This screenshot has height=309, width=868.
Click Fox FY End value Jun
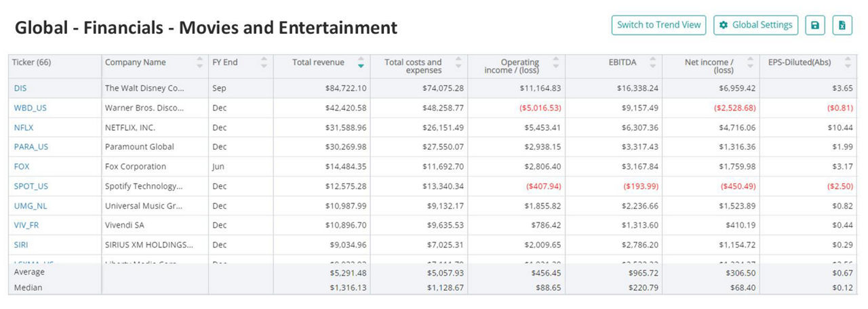[x=219, y=167]
